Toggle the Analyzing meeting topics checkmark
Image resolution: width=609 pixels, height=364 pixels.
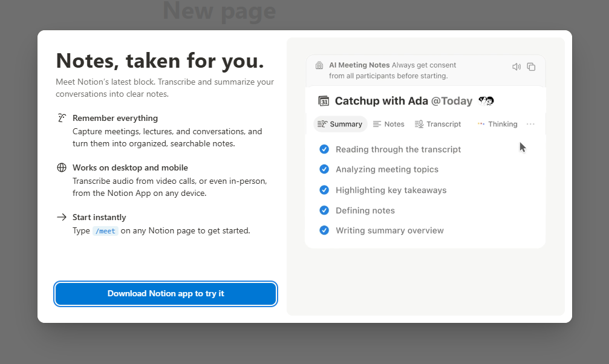pos(324,169)
